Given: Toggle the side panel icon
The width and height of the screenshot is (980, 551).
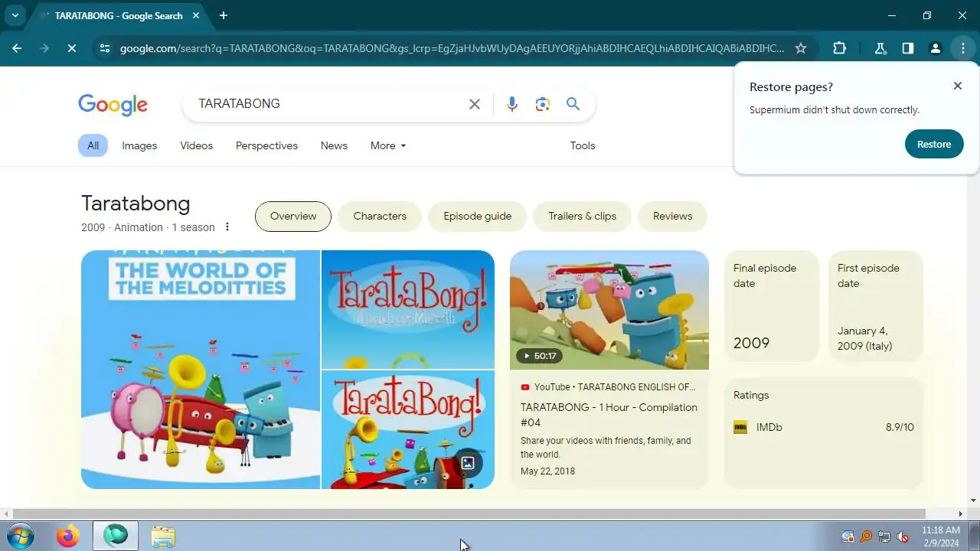Looking at the screenshot, I should tap(908, 48).
